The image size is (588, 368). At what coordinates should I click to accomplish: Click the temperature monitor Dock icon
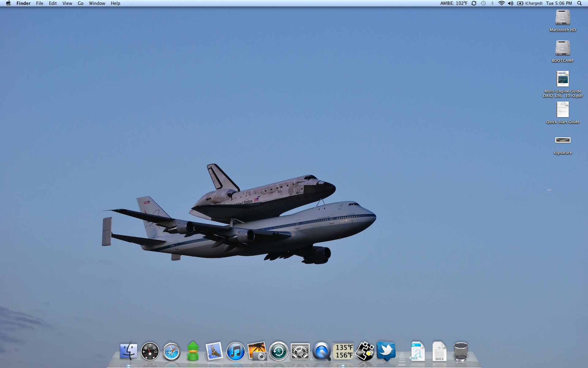343,351
